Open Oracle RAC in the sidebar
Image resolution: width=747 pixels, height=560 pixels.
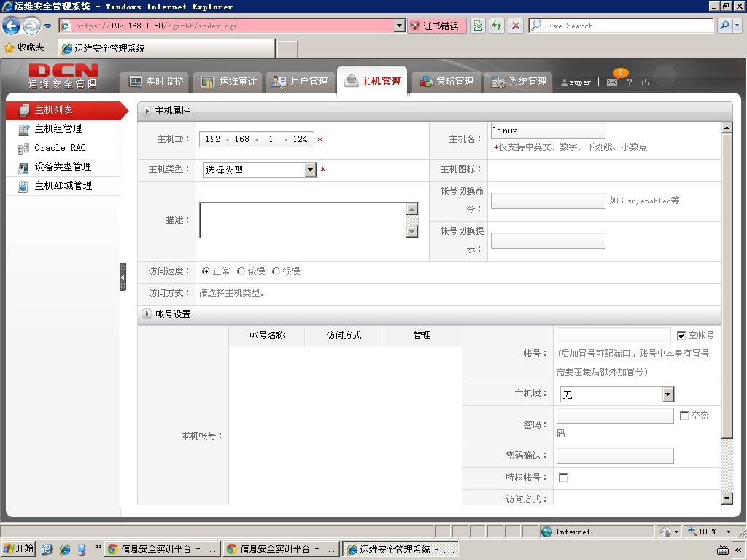click(63, 148)
